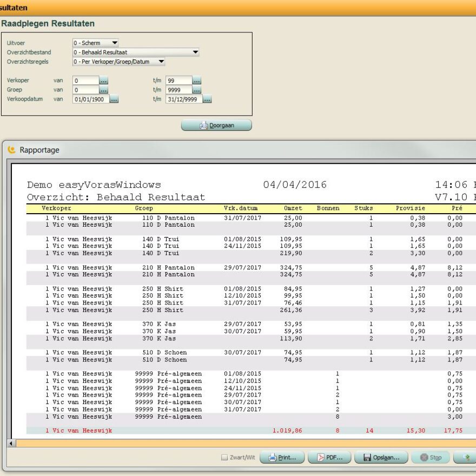Click the red Provisie total 15,30
This screenshot has height=476, width=476.
[x=416, y=431]
